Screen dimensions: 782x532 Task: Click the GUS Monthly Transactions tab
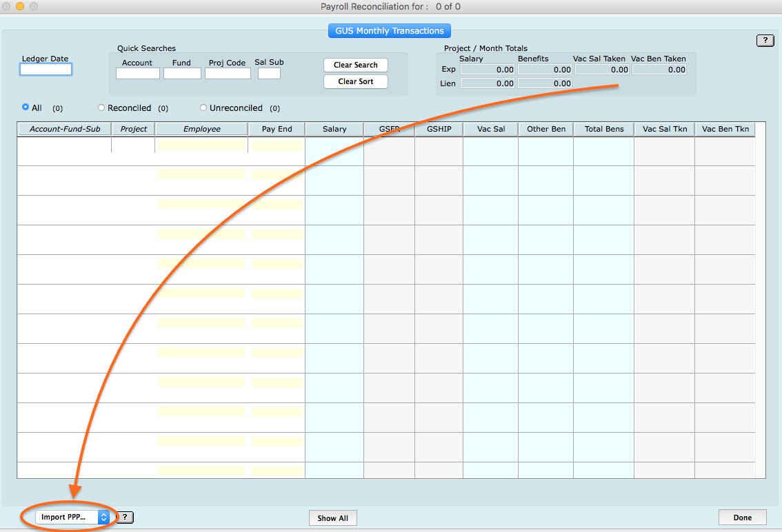tap(390, 31)
